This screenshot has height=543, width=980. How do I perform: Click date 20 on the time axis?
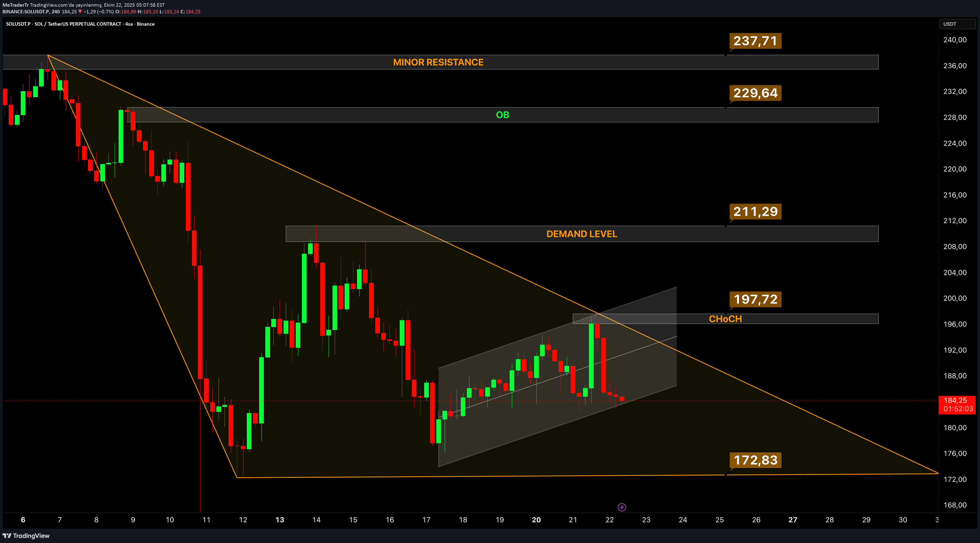536,520
